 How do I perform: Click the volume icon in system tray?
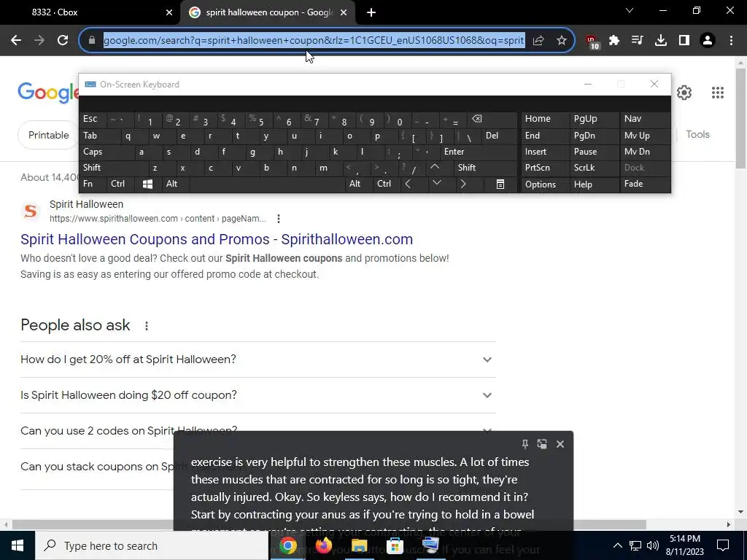pos(653,545)
